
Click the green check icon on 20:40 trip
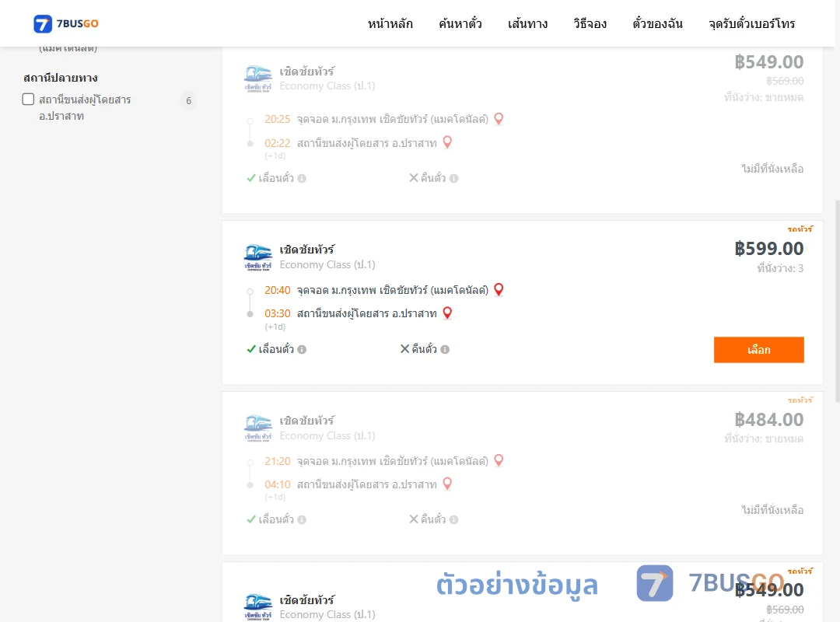tap(251, 349)
